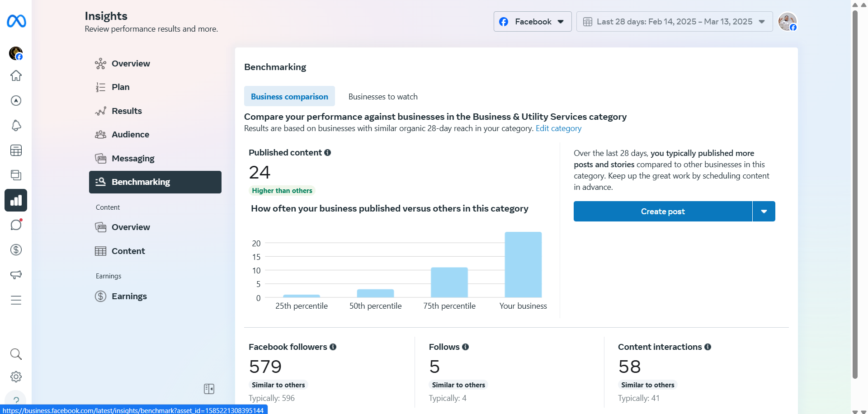Click the Help question mark icon

tap(16, 399)
